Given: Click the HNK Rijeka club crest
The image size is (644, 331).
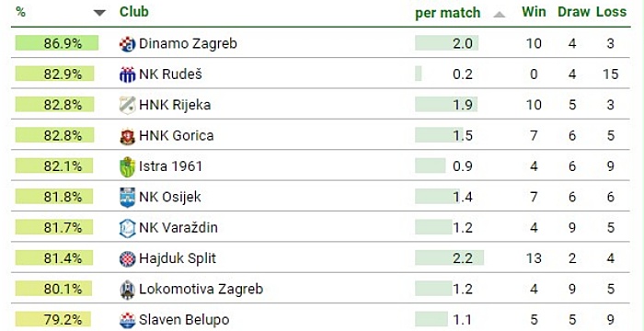Looking at the screenshot, I should point(127,105).
